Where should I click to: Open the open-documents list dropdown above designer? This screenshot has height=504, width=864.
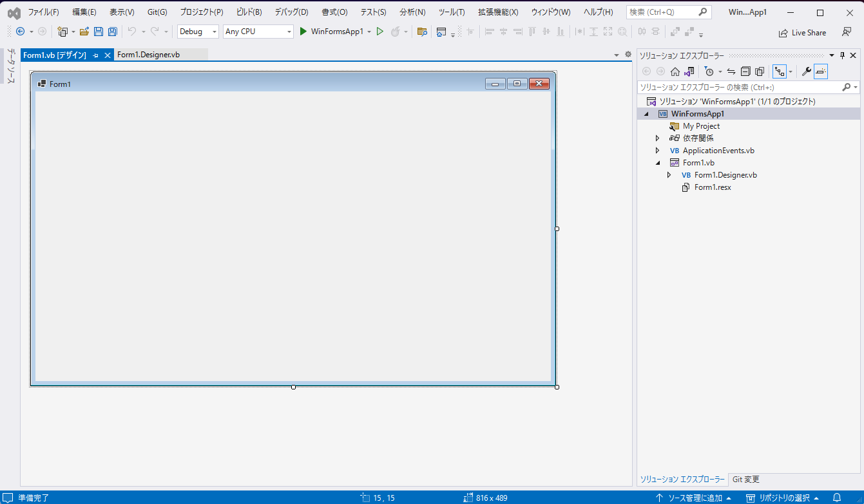[x=617, y=55]
